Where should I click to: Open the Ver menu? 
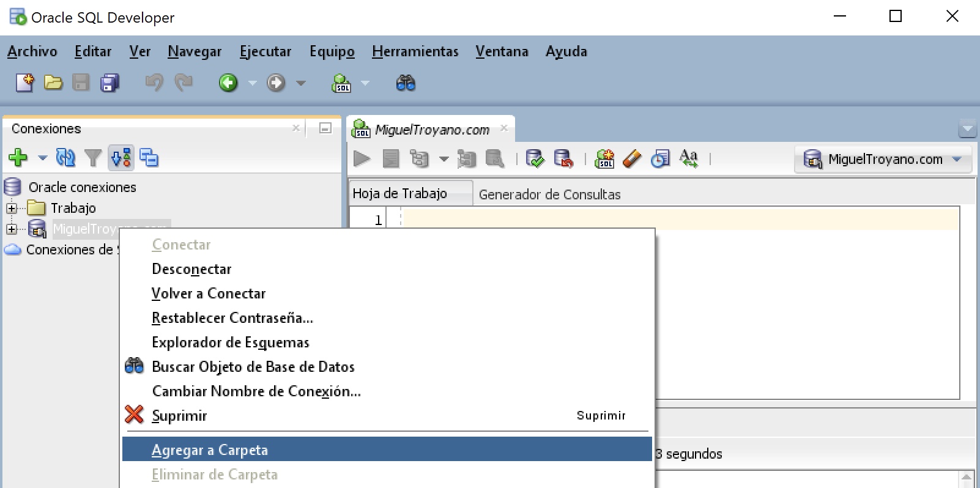[139, 51]
